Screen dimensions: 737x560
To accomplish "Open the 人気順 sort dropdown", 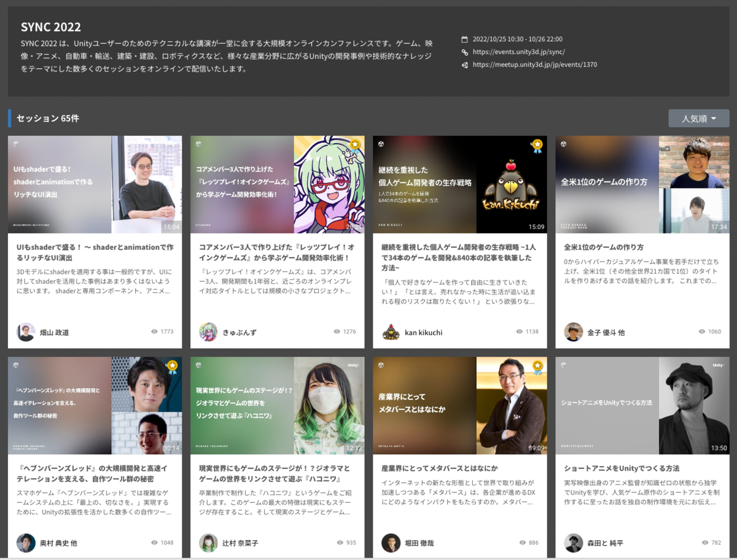I will 700,118.
